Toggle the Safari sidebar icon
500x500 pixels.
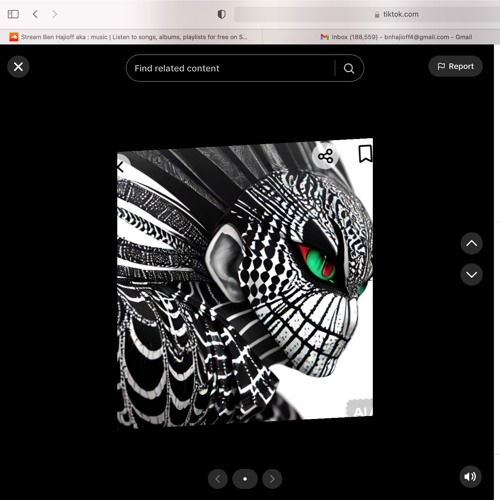point(13,14)
